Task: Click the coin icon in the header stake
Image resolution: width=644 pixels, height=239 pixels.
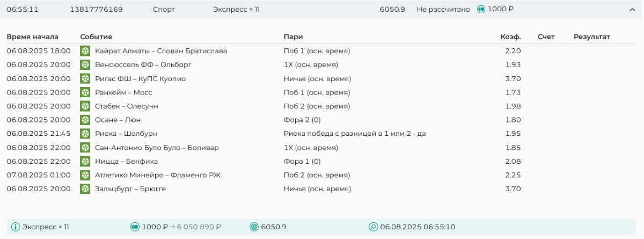Action: tap(481, 10)
